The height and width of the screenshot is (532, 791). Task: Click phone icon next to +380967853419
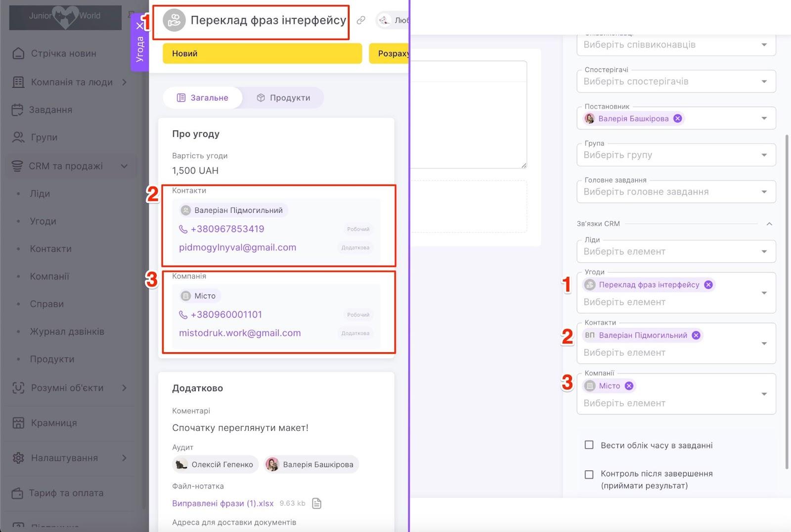(183, 229)
